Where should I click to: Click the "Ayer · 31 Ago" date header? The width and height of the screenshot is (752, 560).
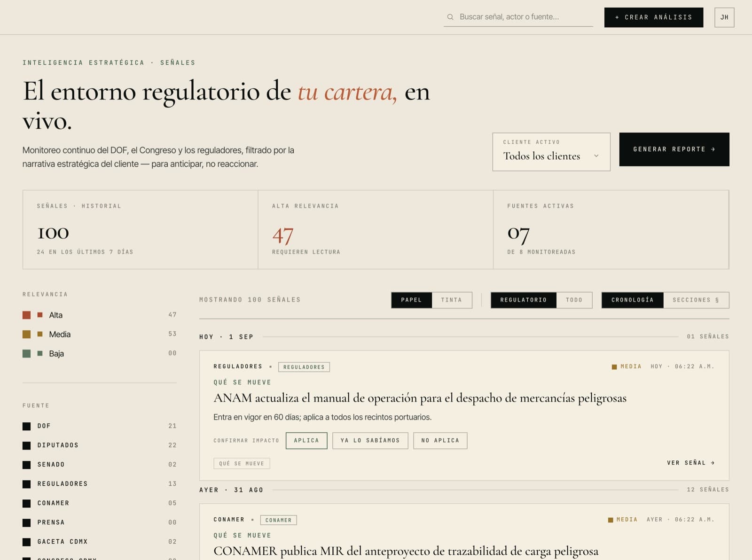coord(231,490)
